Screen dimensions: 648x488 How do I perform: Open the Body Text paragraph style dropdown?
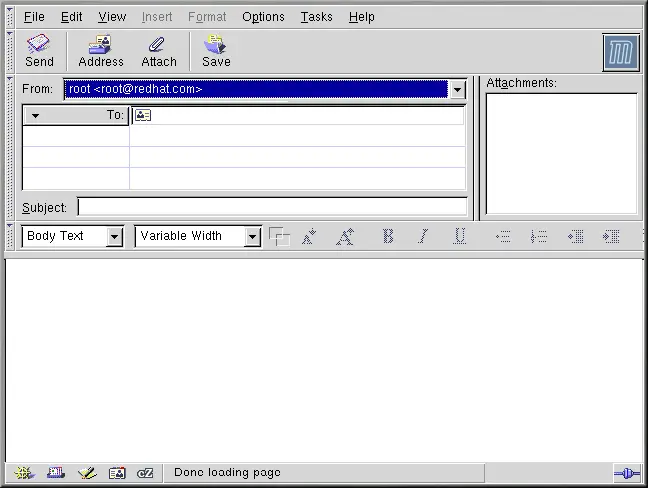click(x=114, y=237)
